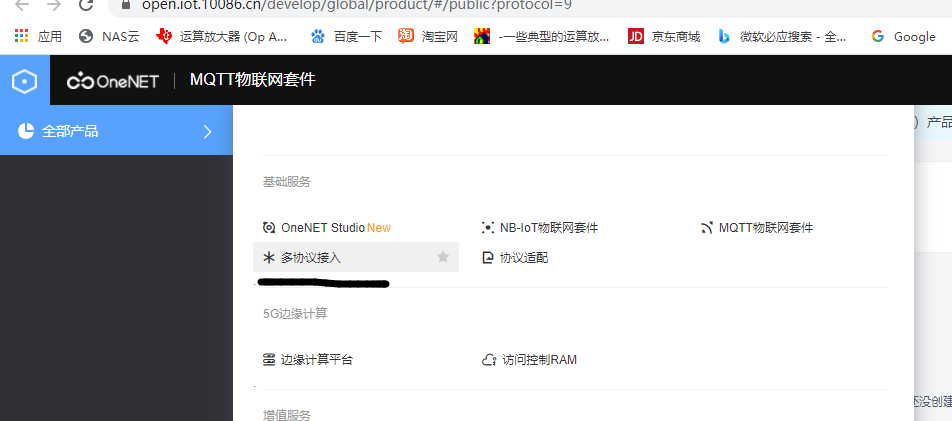The height and width of the screenshot is (421, 952).
Task: Open the 微软必应搜索 bookmark
Action: pyautogui.click(x=782, y=36)
